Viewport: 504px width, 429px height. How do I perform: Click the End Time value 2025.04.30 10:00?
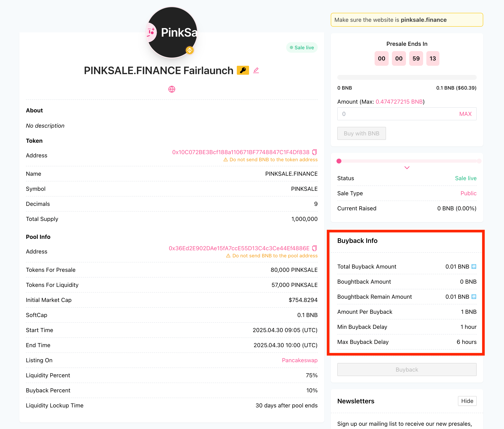(286, 345)
